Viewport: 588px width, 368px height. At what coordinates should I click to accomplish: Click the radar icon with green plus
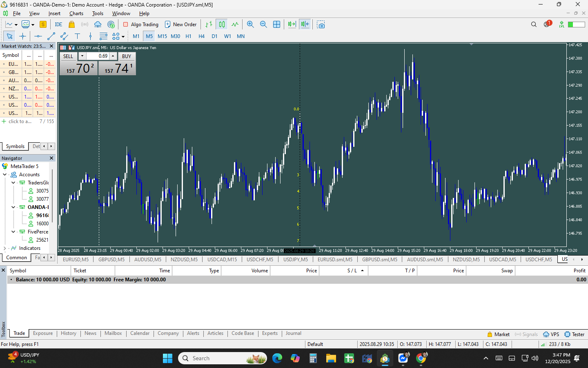point(111,25)
